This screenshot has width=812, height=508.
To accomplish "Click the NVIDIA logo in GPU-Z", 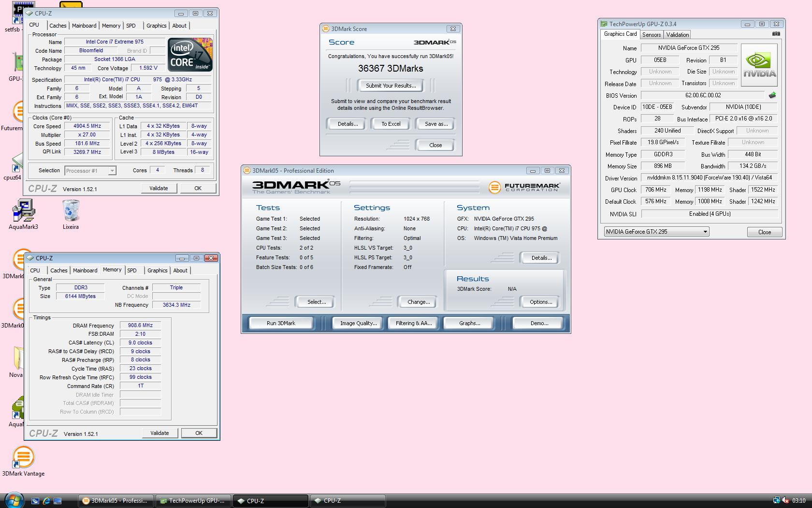I will [x=759, y=65].
